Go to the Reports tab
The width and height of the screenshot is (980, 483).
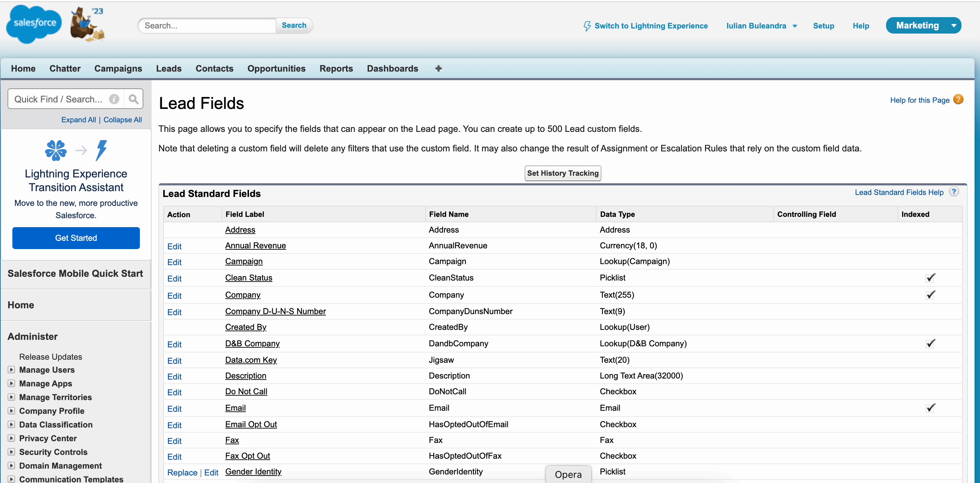[336, 69]
